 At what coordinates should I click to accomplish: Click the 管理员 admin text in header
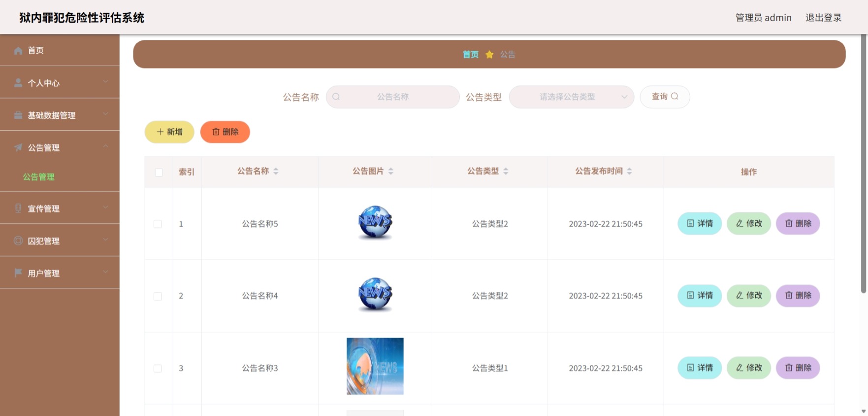(764, 18)
